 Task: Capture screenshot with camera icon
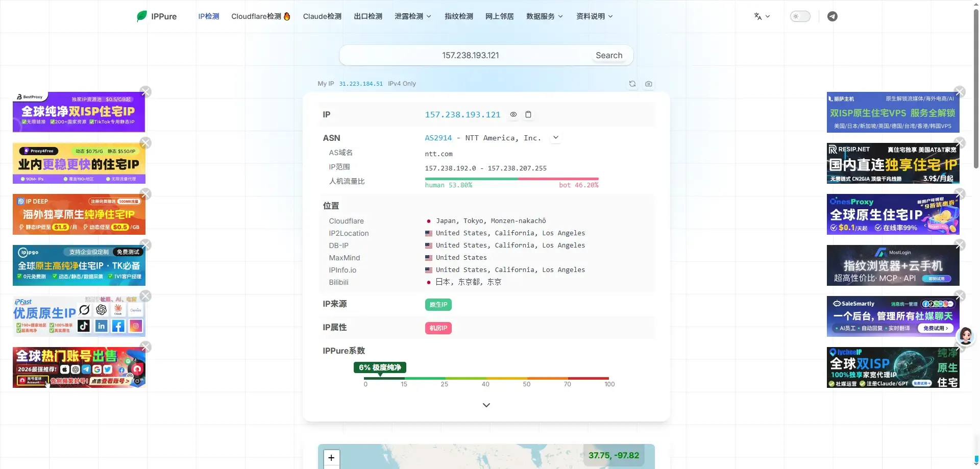649,84
